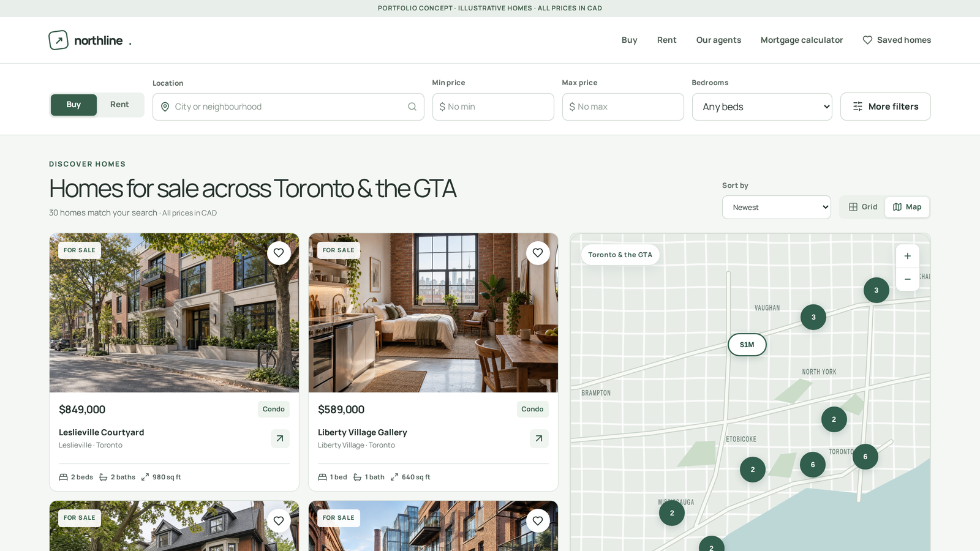Click the bed icon on Leslieville Courtyard card
Image resolution: width=980 pixels, height=551 pixels.
(x=63, y=477)
